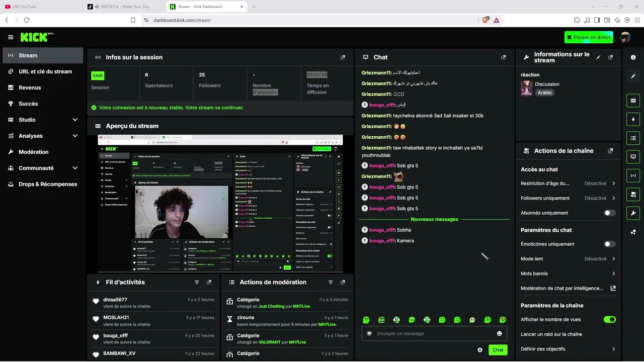
Task: Filter the Actions de modération list
Action: coord(331,283)
